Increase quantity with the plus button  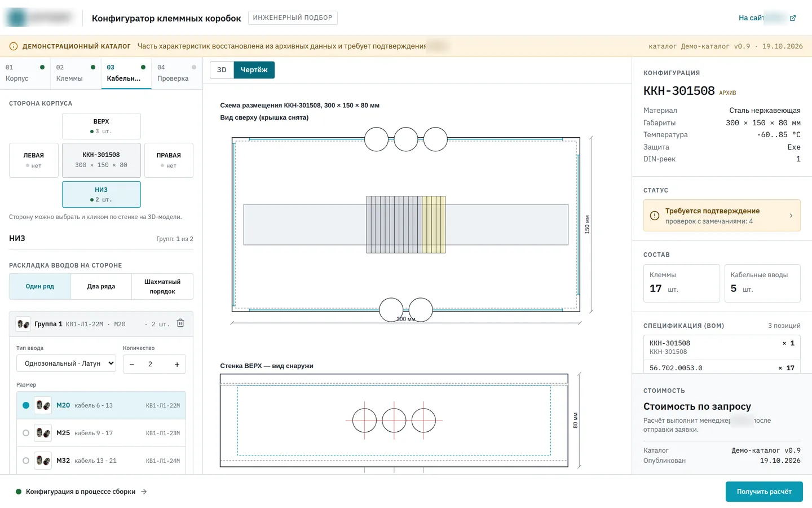(177, 364)
